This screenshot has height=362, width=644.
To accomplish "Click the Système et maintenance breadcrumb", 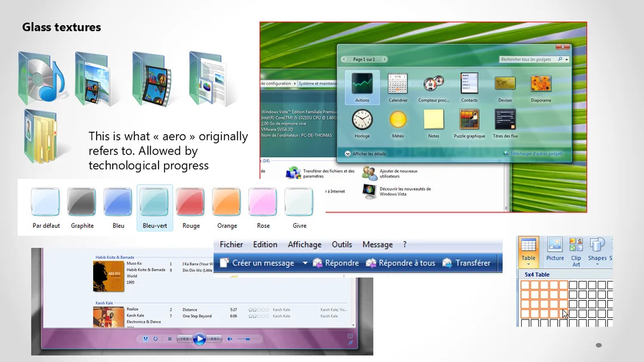I will point(317,83).
